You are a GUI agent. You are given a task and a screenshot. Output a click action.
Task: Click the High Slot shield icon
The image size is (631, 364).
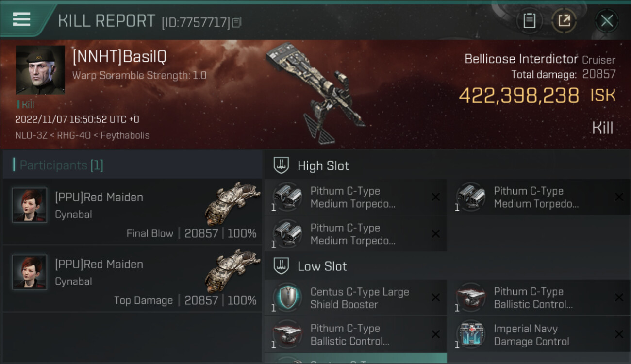click(282, 165)
